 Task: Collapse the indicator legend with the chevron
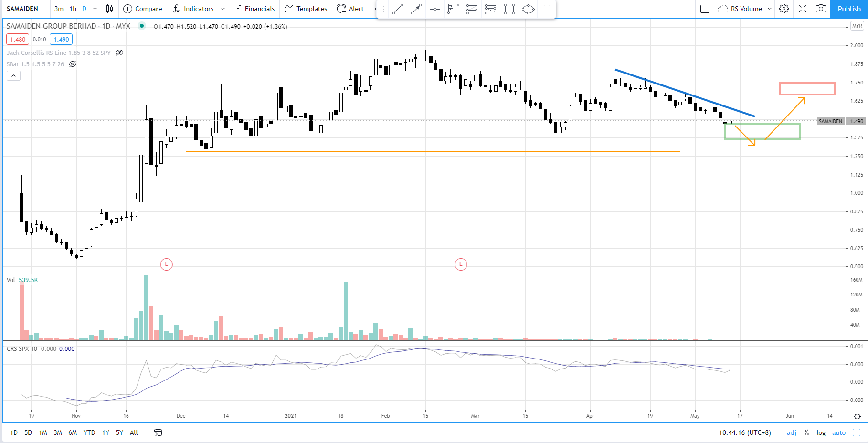coord(13,75)
